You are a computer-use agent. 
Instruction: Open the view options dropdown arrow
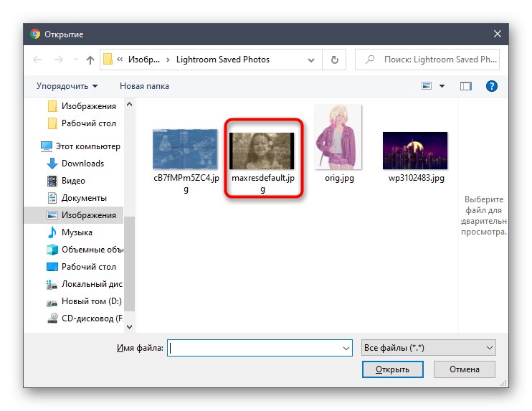point(442,86)
